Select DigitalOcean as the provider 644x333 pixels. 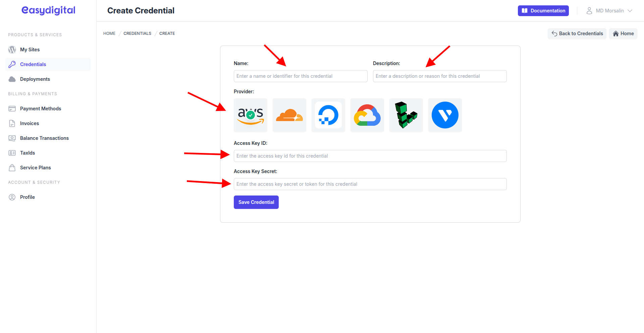click(328, 115)
